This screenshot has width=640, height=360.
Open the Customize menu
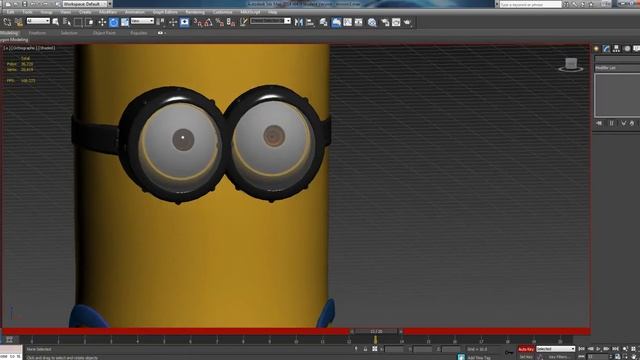click(x=222, y=12)
